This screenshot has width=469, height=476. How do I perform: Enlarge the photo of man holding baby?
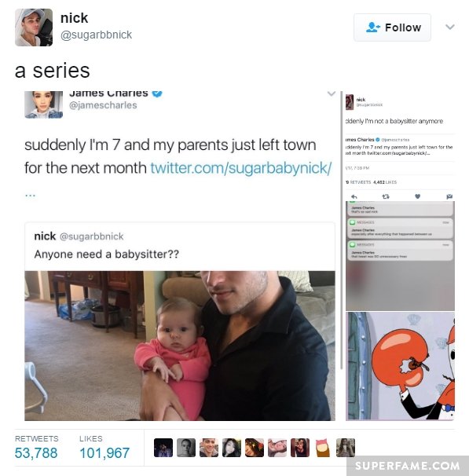click(180, 346)
